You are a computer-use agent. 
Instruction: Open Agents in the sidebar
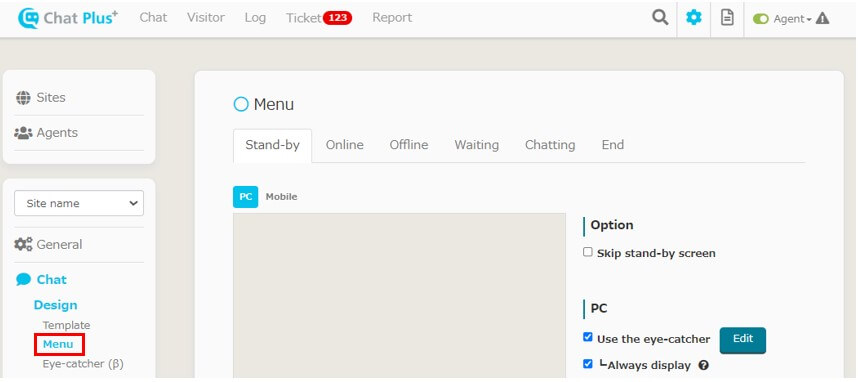[57, 133]
